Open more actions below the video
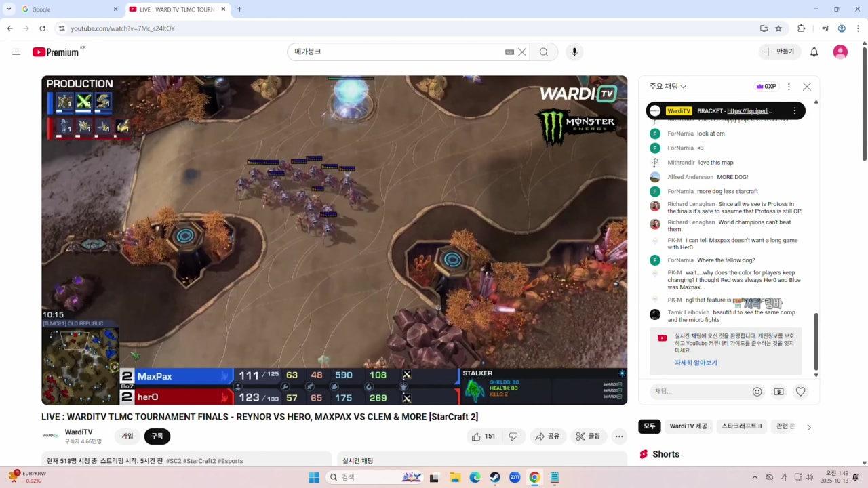 [619, 436]
